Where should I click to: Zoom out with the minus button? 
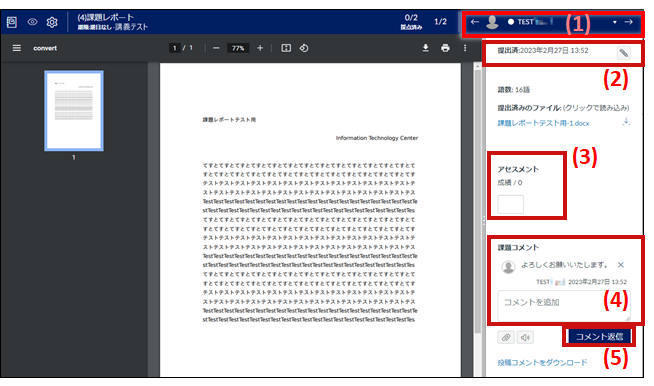tap(216, 48)
